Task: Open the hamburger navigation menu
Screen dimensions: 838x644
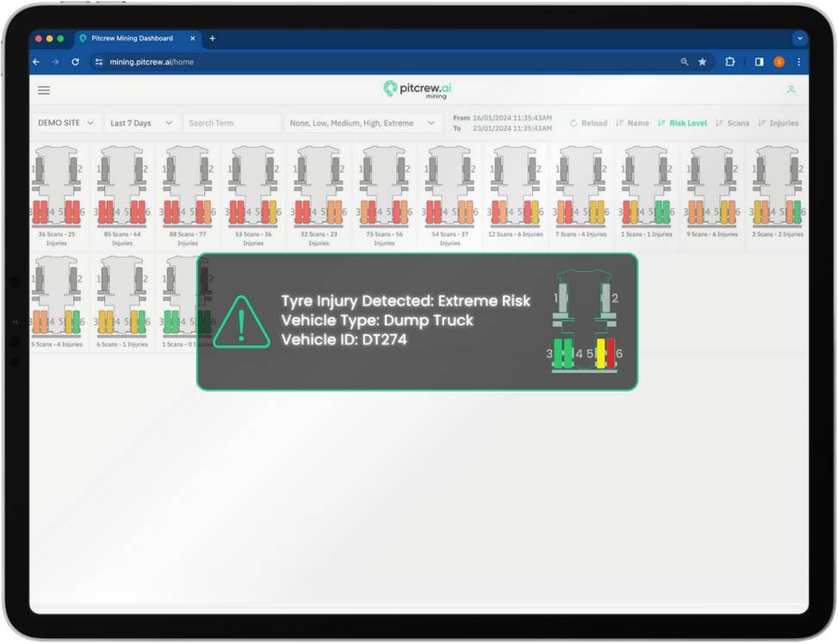Action: [44, 90]
